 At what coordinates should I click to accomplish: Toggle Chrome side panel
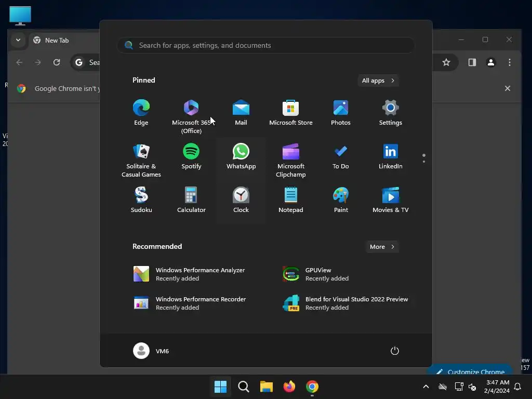[x=472, y=62]
